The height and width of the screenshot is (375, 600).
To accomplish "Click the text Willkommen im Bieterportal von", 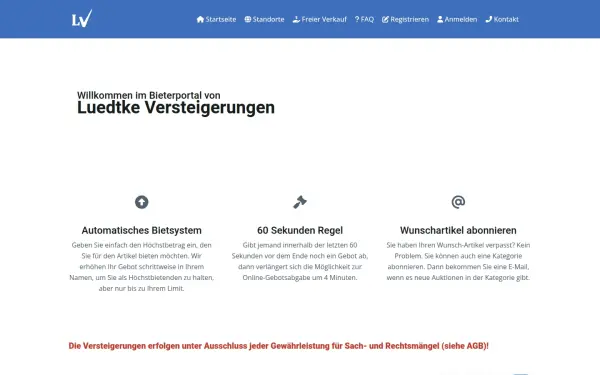I will click(149, 95).
